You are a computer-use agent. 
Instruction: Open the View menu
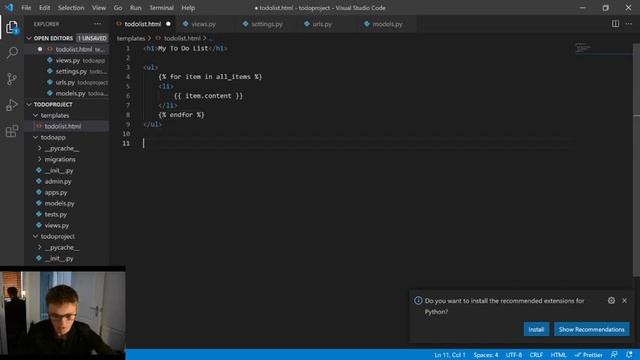pos(98,8)
